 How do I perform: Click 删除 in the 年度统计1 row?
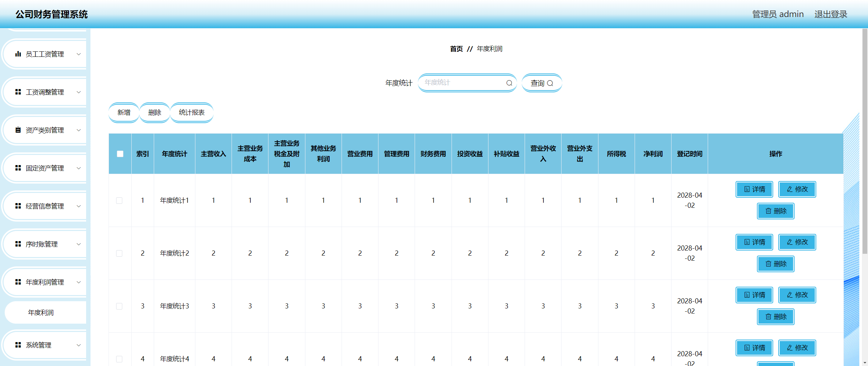(776, 211)
